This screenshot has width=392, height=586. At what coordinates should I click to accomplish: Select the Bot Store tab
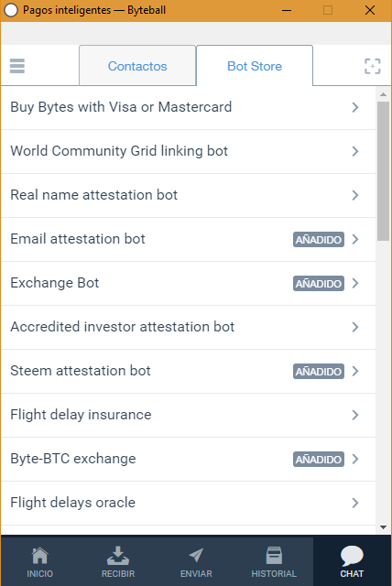click(255, 66)
